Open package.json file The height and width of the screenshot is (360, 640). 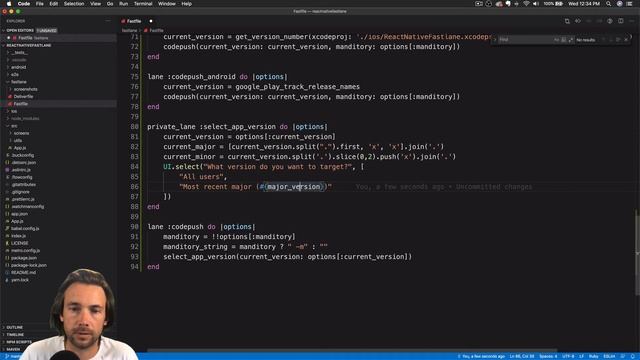24,258
